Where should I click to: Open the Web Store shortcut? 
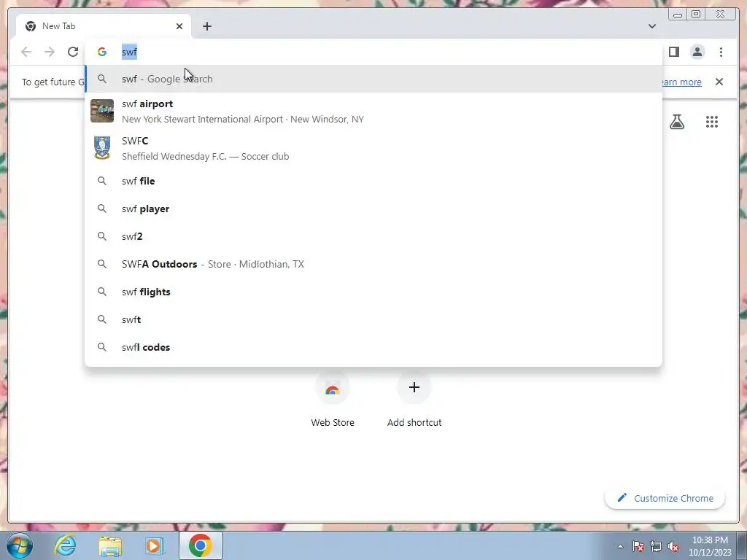coord(333,400)
